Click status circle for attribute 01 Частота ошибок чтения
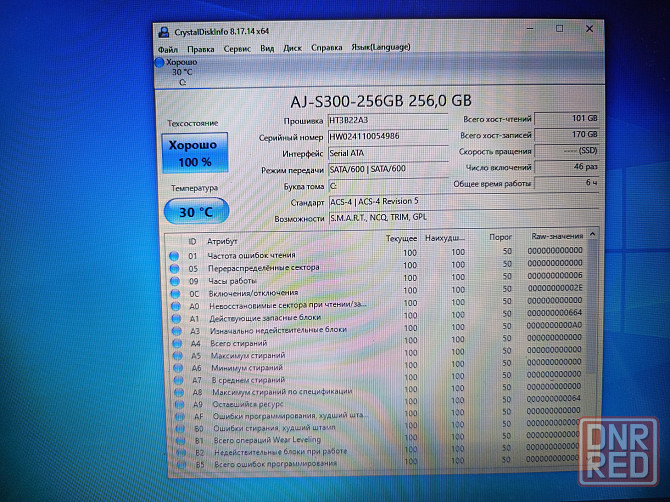 click(x=174, y=256)
